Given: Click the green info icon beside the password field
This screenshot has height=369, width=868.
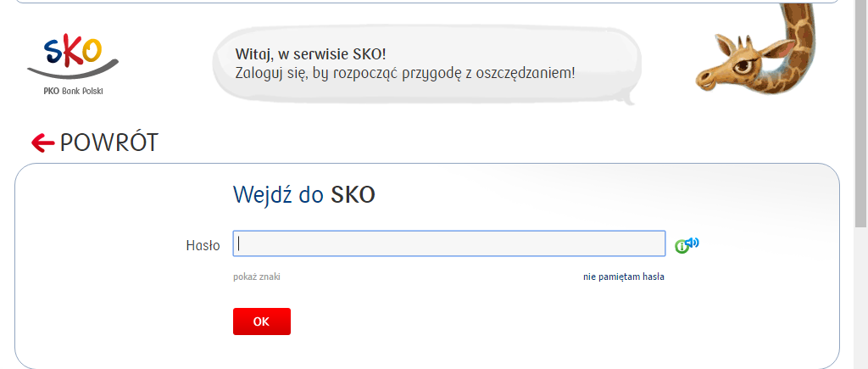Looking at the screenshot, I should click(x=682, y=247).
